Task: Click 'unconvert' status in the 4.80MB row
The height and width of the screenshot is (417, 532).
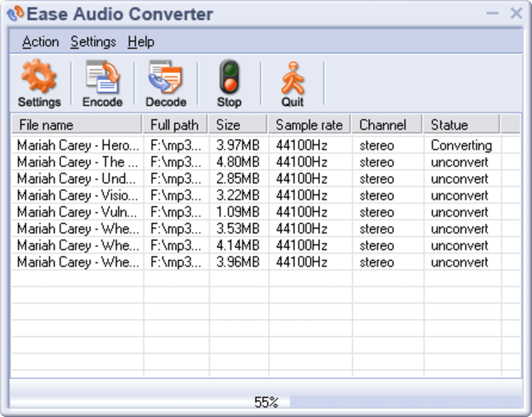Action: [x=460, y=162]
